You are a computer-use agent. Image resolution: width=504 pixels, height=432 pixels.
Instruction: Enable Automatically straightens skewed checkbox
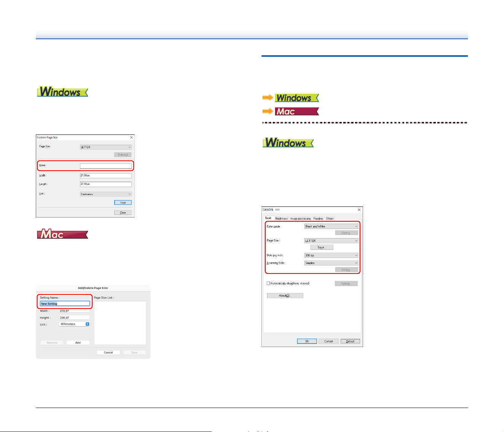pyautogui.click(x=269, y=283)
